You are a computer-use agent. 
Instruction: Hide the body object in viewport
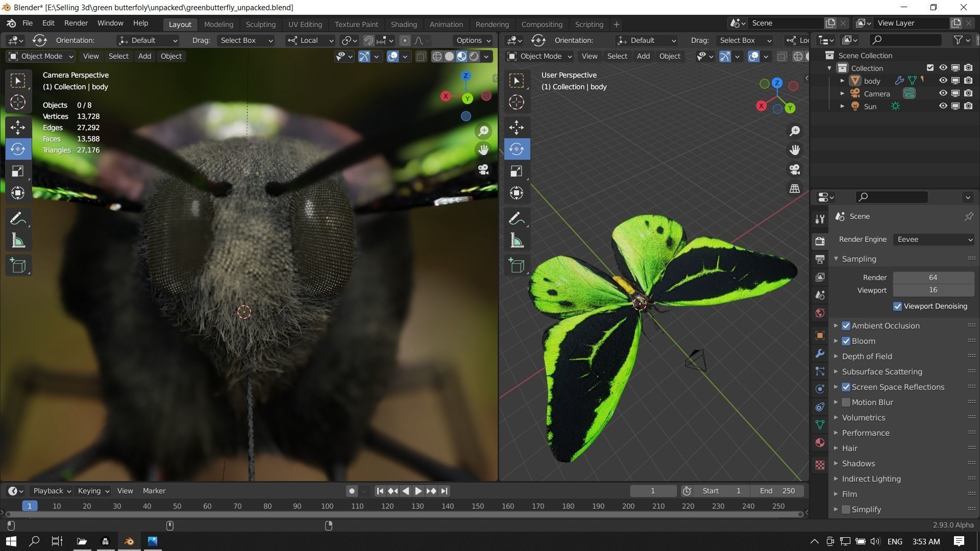point(943,81)
